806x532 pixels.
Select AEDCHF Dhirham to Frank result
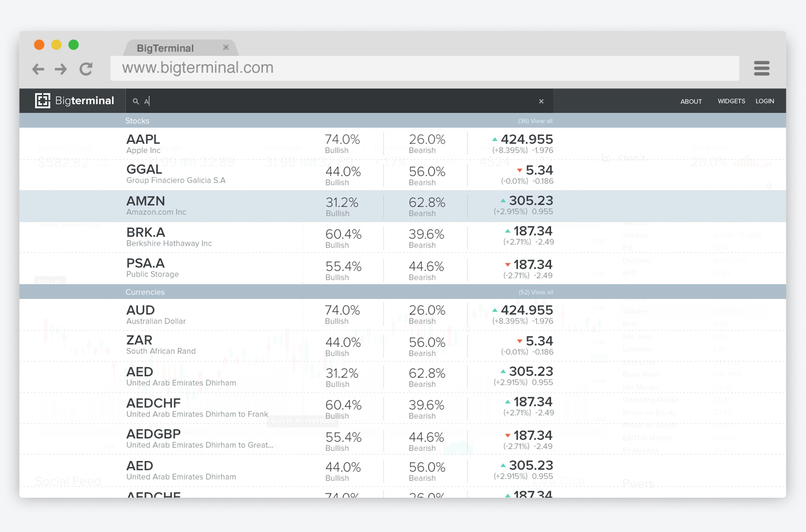(402, 408)
